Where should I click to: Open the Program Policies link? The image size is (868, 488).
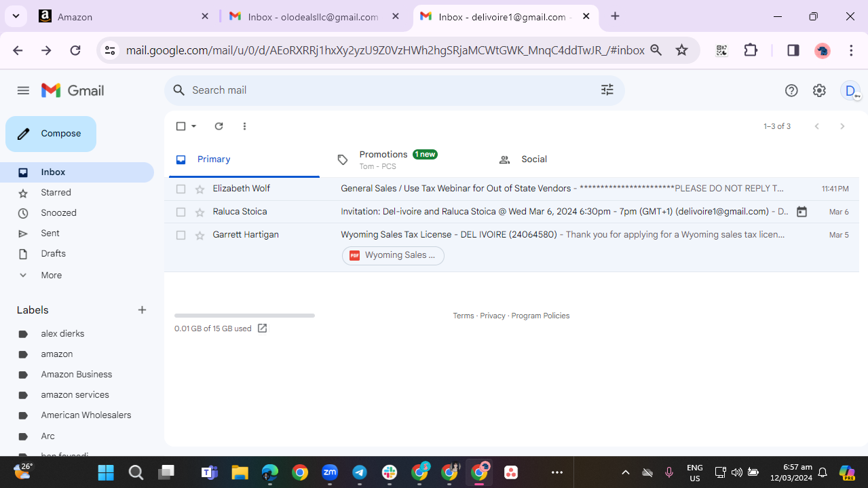pyautogui.click(x=540, y=316)
